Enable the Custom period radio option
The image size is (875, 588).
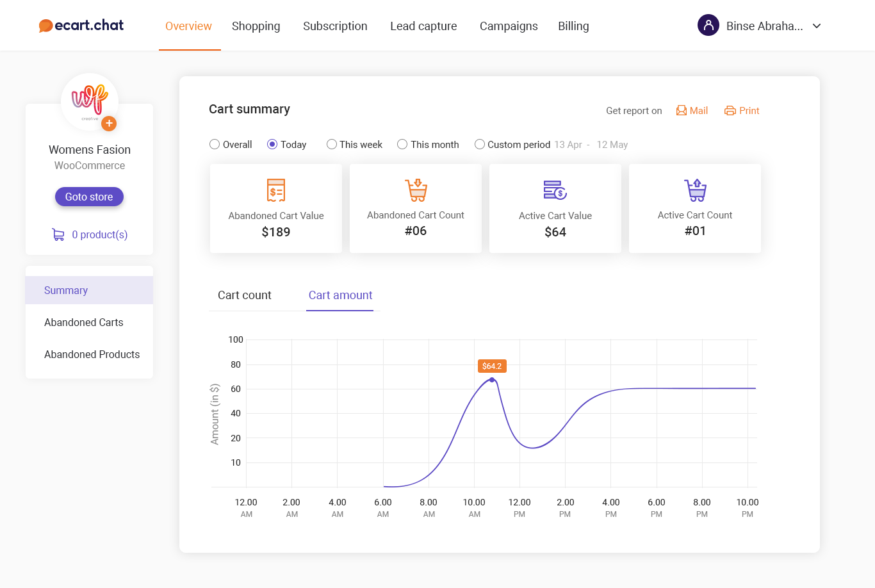pyautogui.click(x=479, y=145)
